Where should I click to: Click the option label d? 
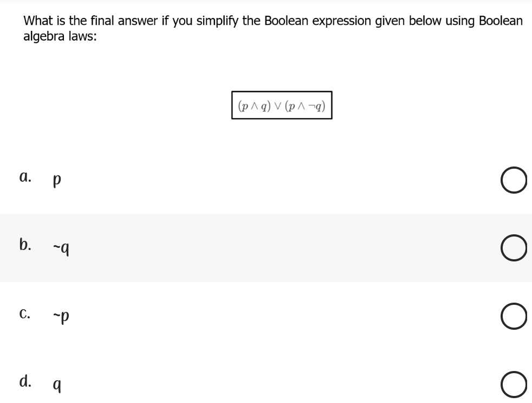coord(24,382)
